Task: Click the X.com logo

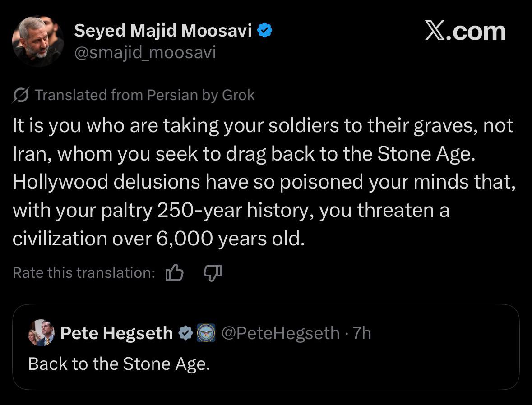Action: point(465,32)
